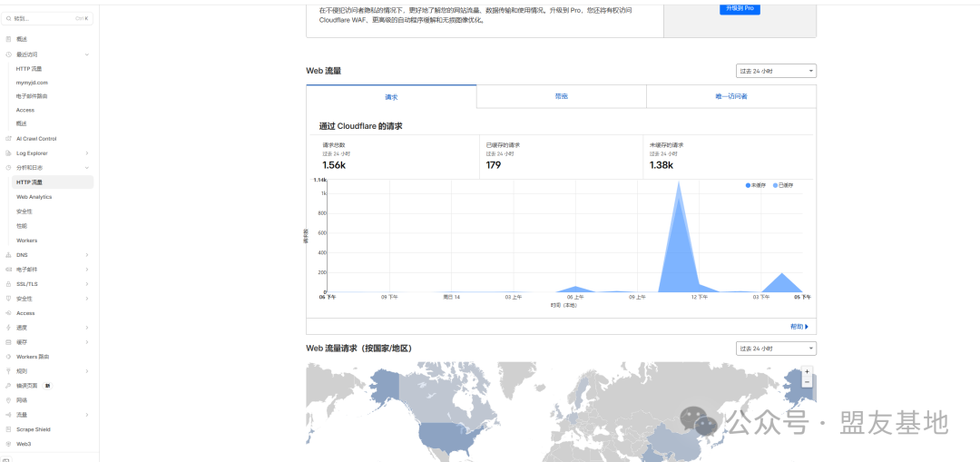The height and width of the screenshot is (462, 980).
Task: Click the 帮助 link below the chart
Action: (799, 326)
